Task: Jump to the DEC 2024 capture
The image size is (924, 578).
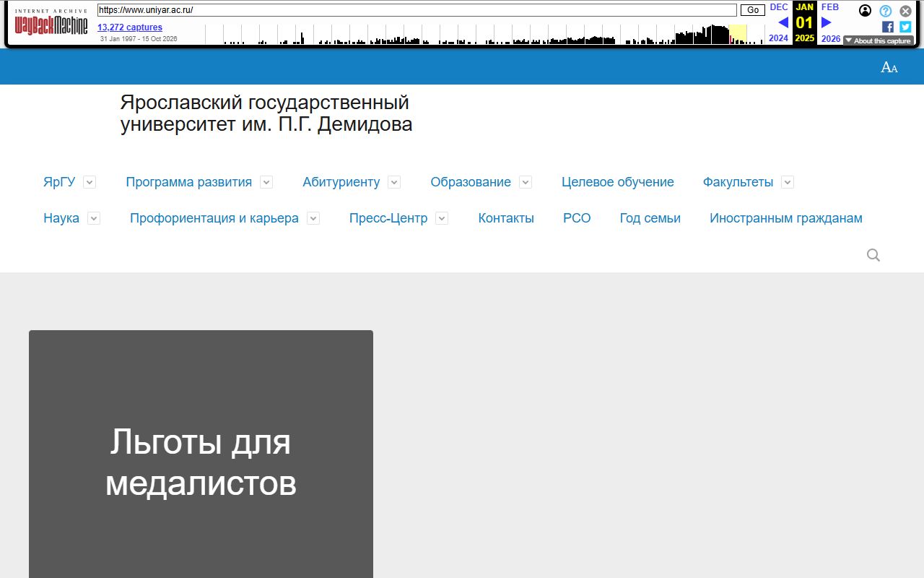Action: [x=779, y=7]
